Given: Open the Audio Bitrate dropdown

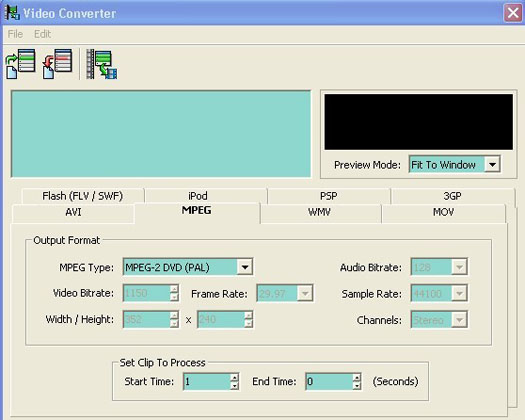Looking at the screenshot, I should (x=459, y=267).
